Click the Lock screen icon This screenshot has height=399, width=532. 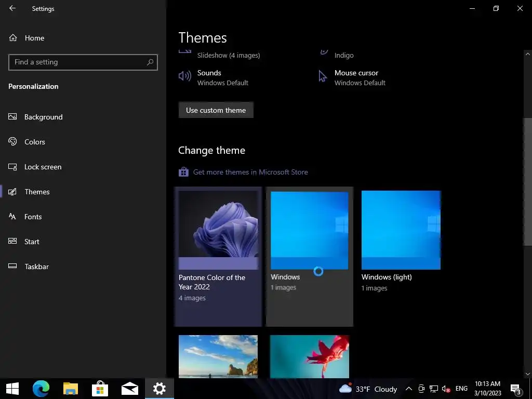[12, 167]
